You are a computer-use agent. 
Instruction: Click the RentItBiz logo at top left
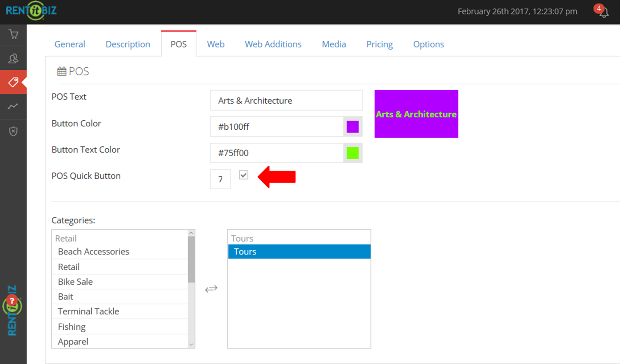[31, 11]
